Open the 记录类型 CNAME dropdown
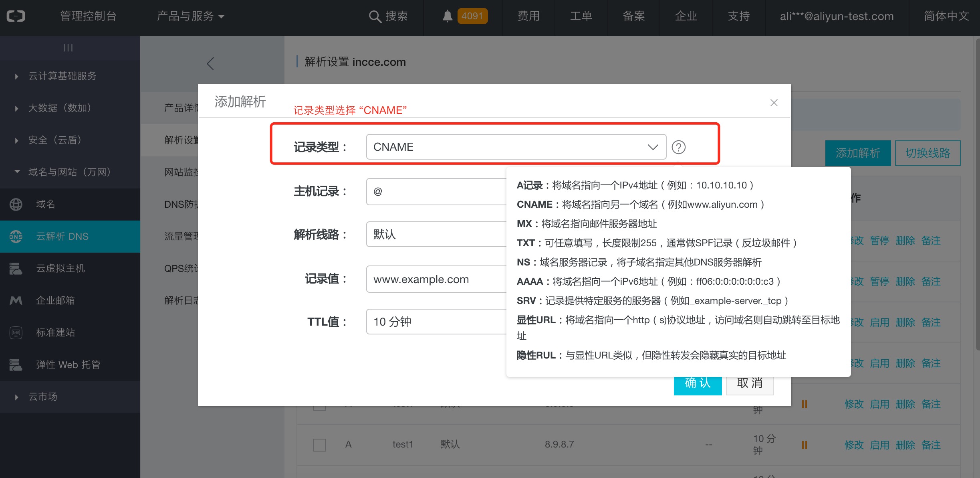This screenshot has width=980, height=478. tap(516, 147)
